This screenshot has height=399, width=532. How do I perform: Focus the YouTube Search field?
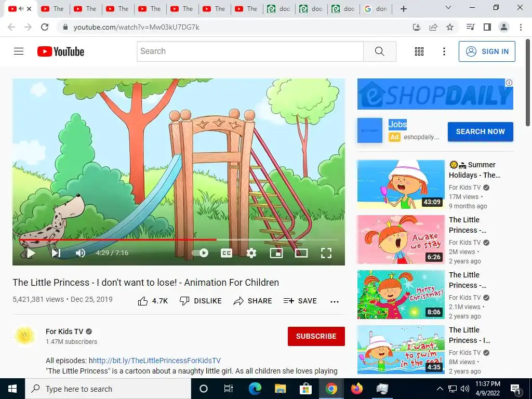[x=250, y=51]
